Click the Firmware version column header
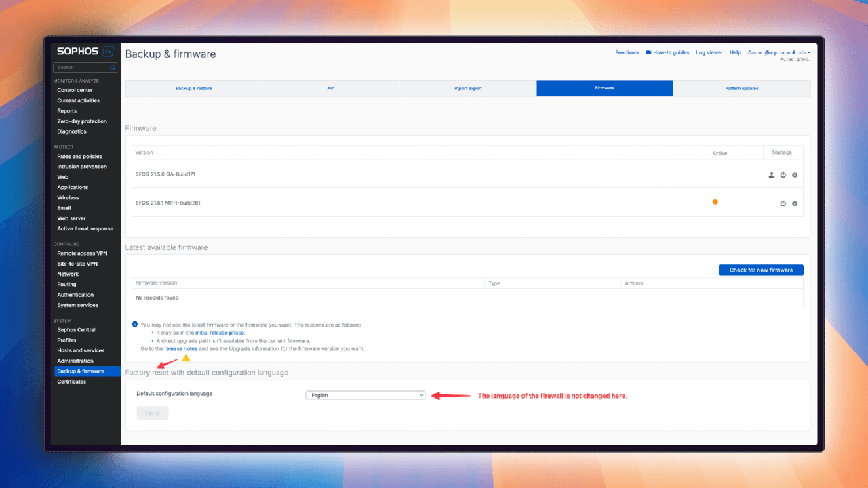 pyautogui.click(x=156, y=283)
